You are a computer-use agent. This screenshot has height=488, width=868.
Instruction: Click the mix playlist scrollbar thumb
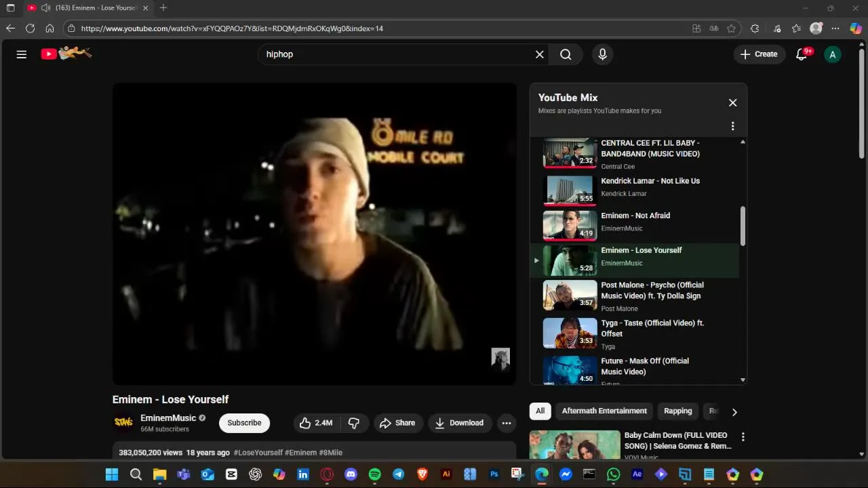tap(743, 226)
